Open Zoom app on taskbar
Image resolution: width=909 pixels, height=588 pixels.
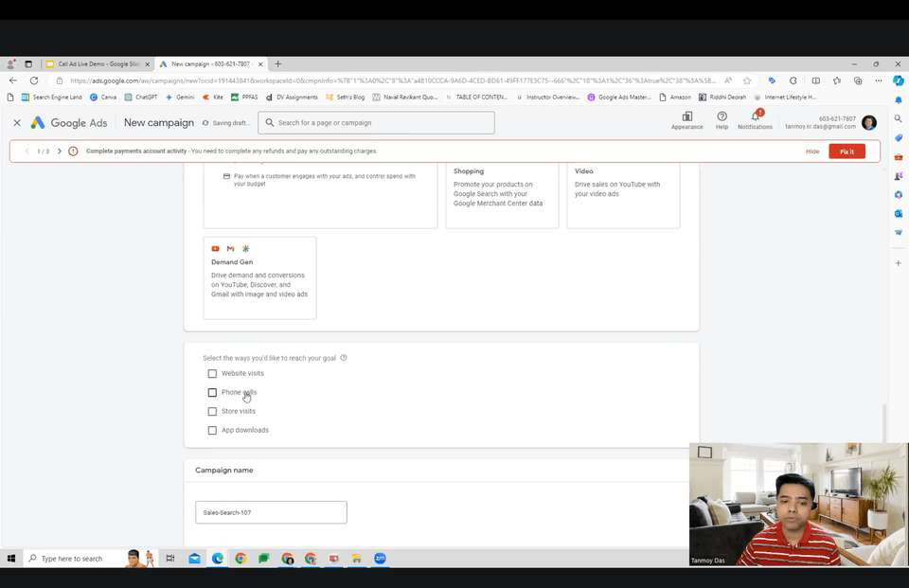coord(380,559)
